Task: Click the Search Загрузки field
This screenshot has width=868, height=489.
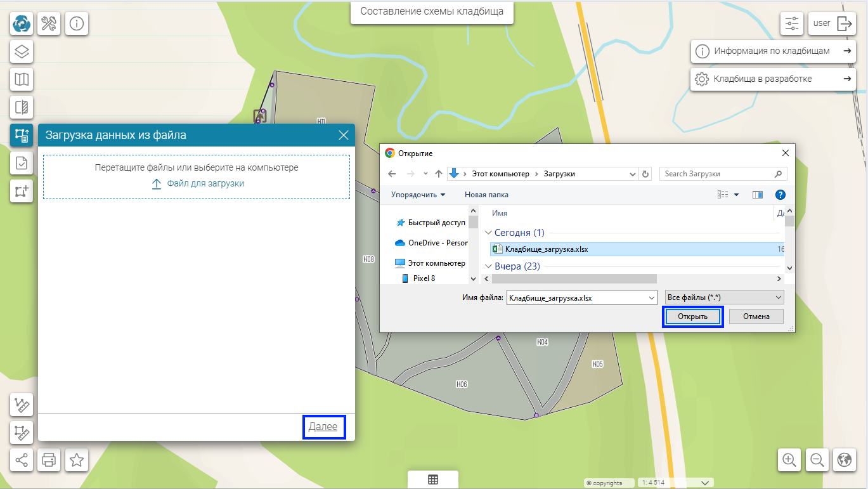Action: coord(716,174)
